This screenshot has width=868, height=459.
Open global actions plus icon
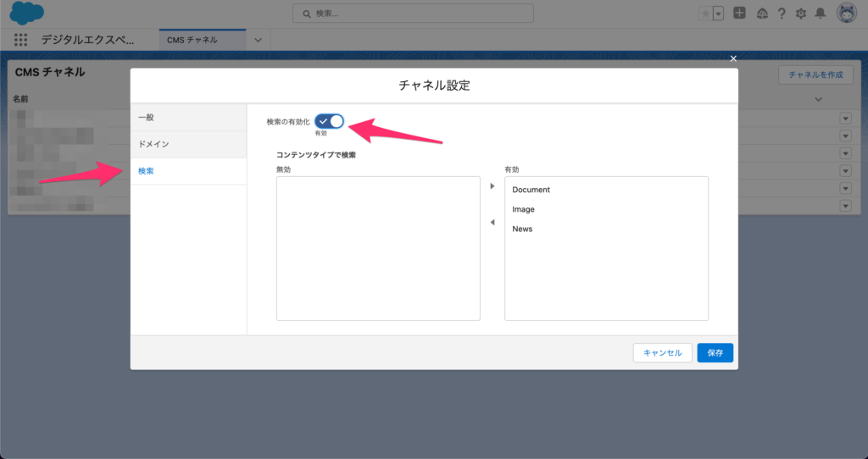point(740,14)
